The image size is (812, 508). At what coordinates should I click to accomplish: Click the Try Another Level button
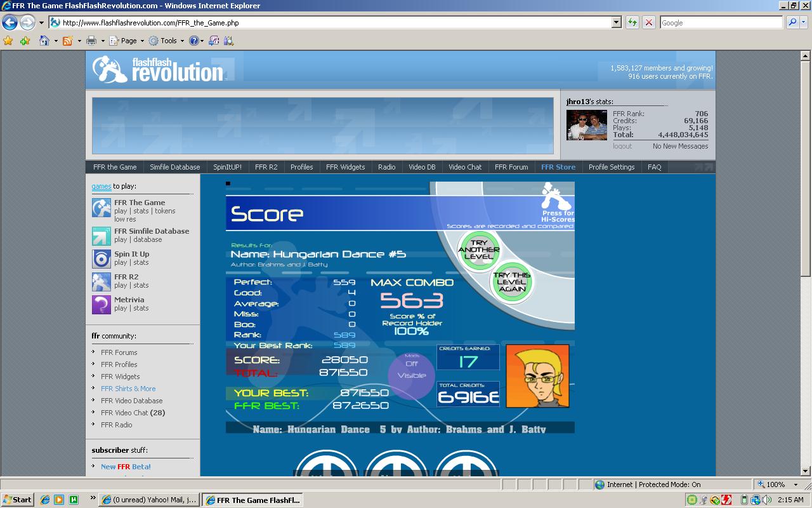[479, 250]
